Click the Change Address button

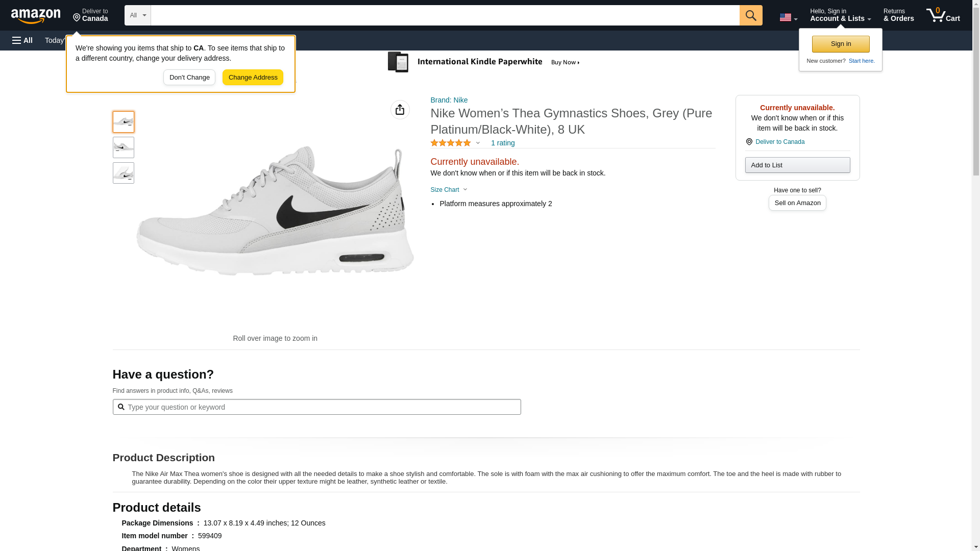(x=253, y=78)
